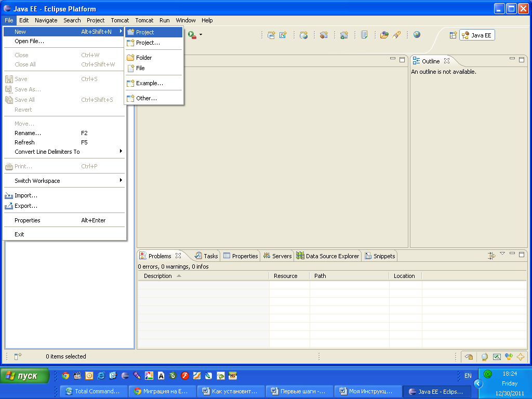The width and height of the screenshot is (532, 399).
Task: Click the new Dynamic Web Project toolbar icon
Action: [x=271, y=35]
